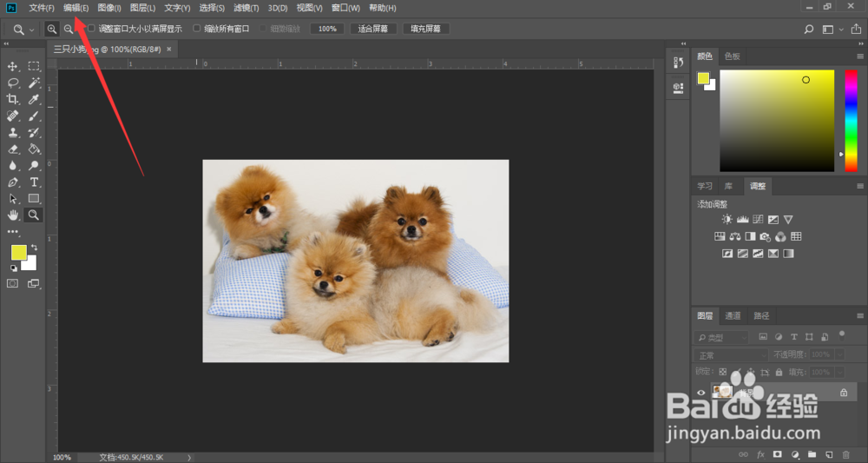Image resolution: width=868 pixels, height=463 pixels.
Task: Click the zoom-in mode icon in options bar
Action: pos(51,29)
